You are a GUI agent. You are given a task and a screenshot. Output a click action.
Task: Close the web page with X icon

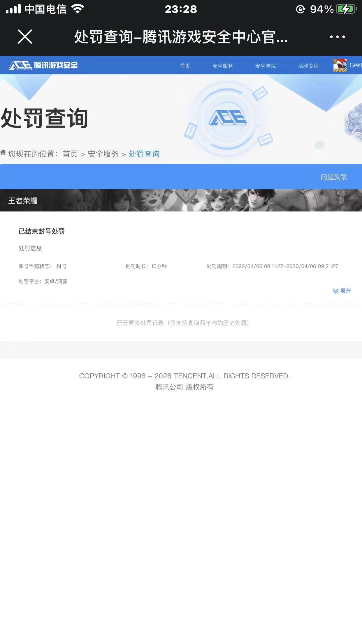click(x=25, y=37)
